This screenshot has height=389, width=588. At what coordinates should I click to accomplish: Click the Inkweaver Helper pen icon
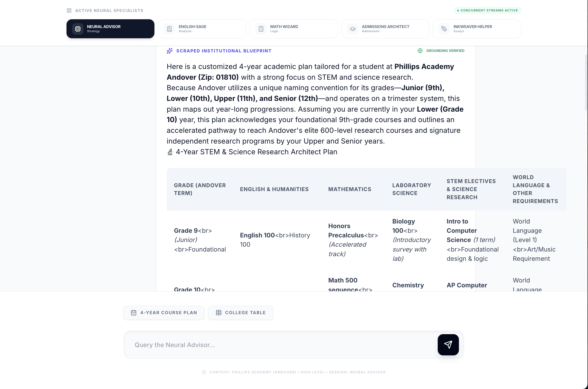pyautogui.click(x=444, y=29)
